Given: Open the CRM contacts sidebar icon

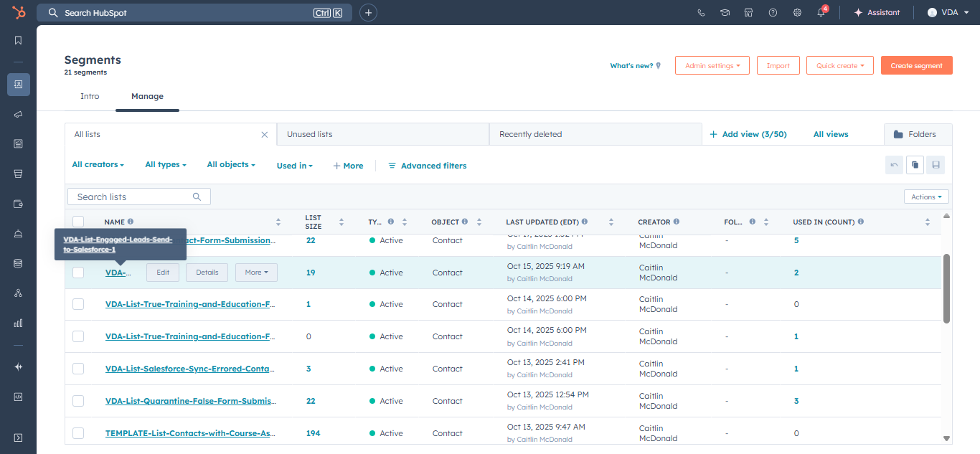Looking at the screenshot, I should (x=18, y=84).
